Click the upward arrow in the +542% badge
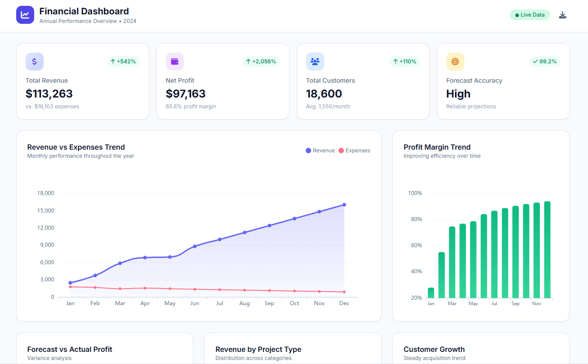The height and width of the screenshot is (364, 588). (112, 62)
